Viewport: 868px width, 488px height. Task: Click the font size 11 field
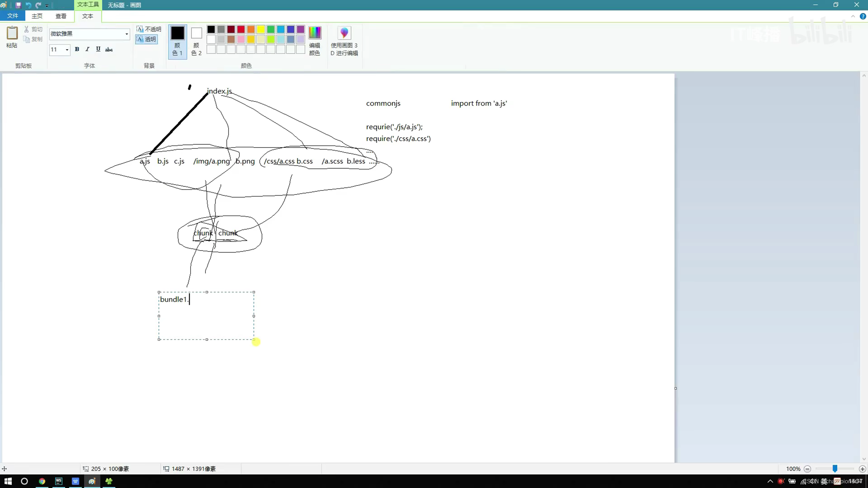pos(56,50)
